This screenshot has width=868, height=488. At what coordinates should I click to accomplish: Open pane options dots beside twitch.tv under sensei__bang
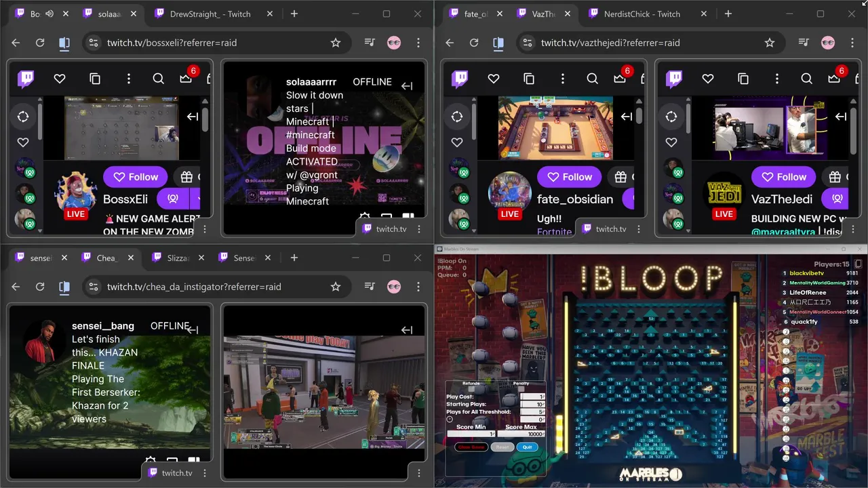coord(205,472)
